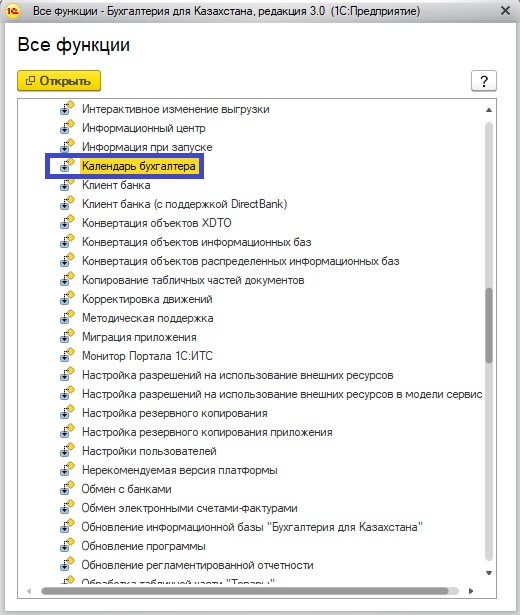Click the 1C logo in title bar
The width and height of the screenshot is (520, 615).
[x=13, y=11]
